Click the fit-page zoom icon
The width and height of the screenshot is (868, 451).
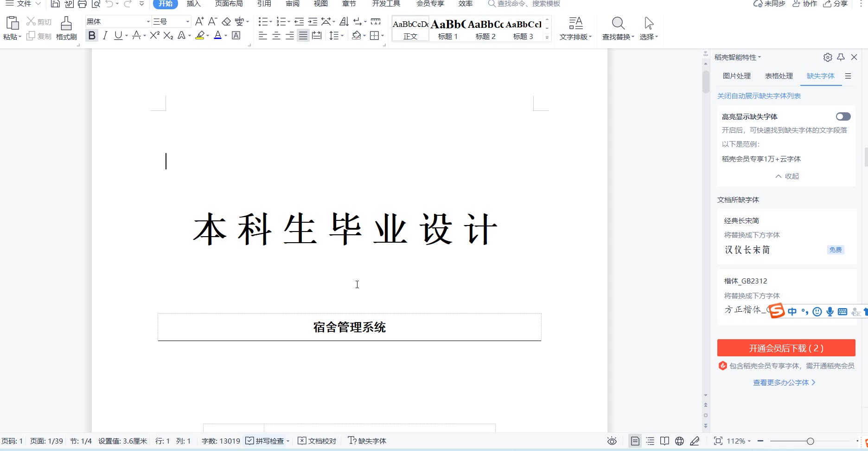(718, 441)
